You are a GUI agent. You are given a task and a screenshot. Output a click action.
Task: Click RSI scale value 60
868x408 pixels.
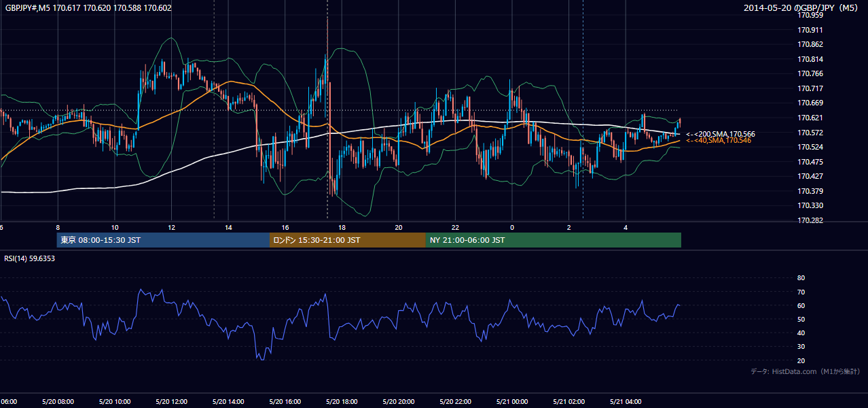(x=801, y=305)
